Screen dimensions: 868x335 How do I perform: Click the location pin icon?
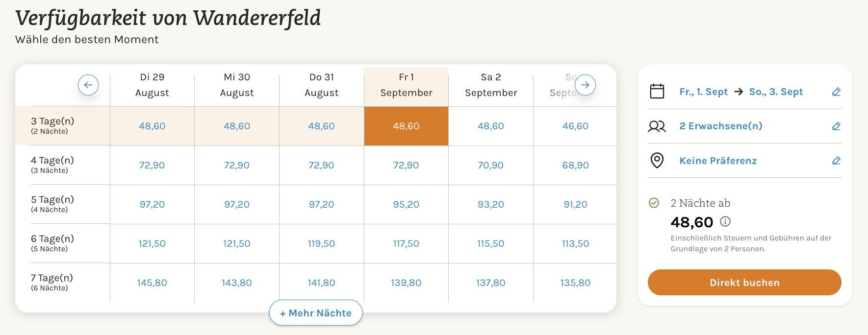click(x=657, y=161)
